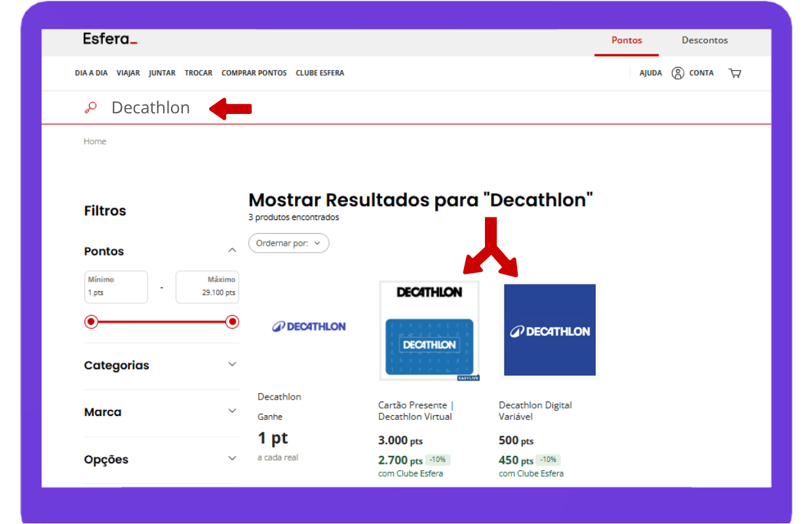Expand the Marca filter
The height and width of the screenshot is (524, 812).
coord(231,411)
